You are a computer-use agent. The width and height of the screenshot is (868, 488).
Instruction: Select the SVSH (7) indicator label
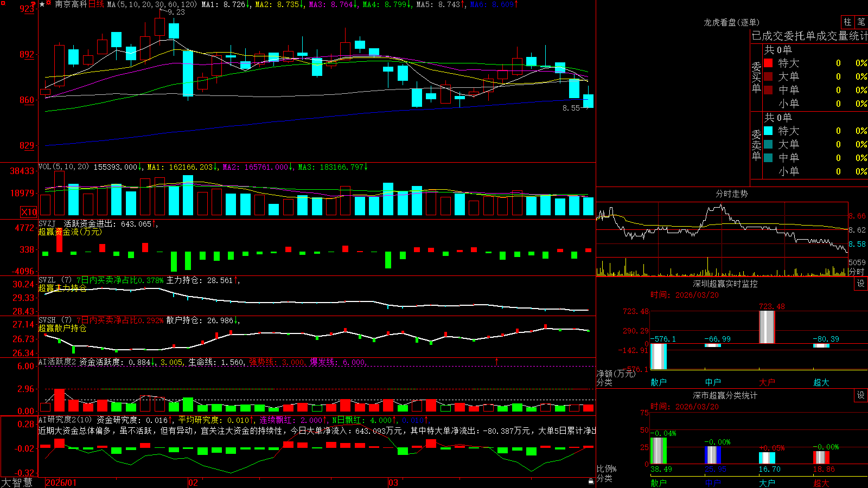click(55, 320)
